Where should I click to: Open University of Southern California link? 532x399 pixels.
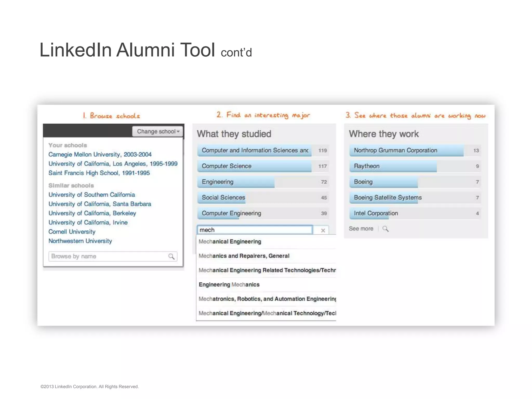tap(92, 195)
